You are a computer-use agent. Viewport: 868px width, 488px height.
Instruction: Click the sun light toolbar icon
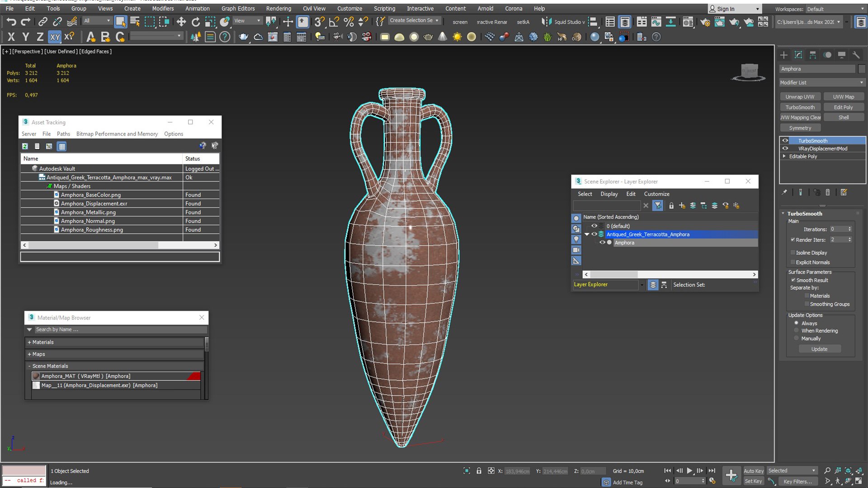click(x=457, y=37)
